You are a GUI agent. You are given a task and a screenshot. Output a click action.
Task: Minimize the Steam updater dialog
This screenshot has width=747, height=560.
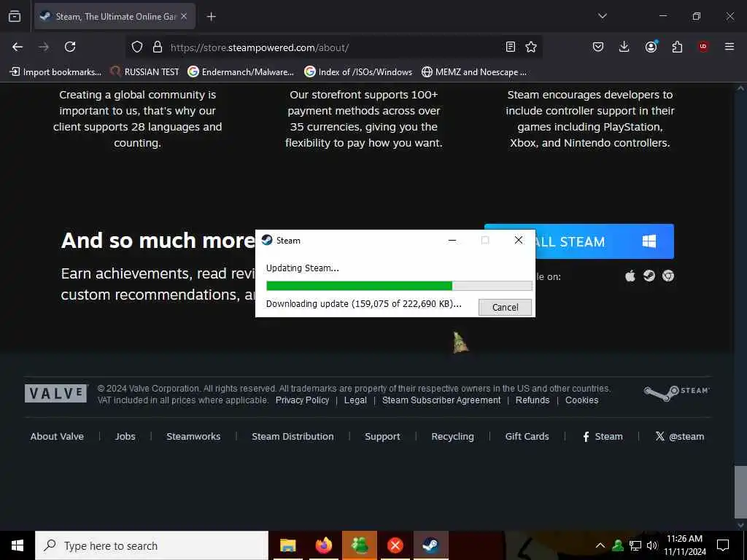452,240
